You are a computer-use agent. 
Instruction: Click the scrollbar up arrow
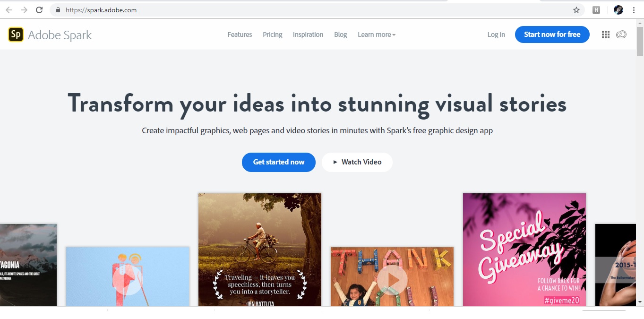(640, 23)
